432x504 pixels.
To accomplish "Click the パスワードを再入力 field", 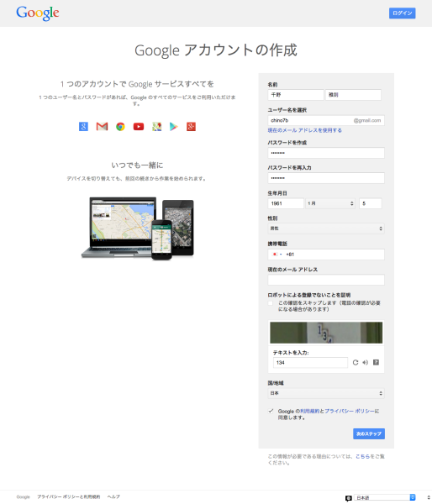I will point(326,178).
